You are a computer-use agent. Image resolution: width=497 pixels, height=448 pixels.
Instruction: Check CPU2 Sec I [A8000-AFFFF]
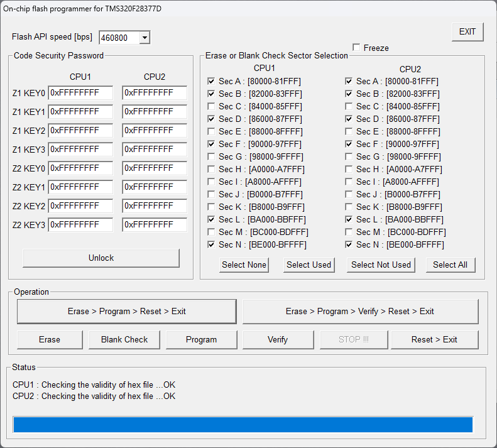coord(349,182)
